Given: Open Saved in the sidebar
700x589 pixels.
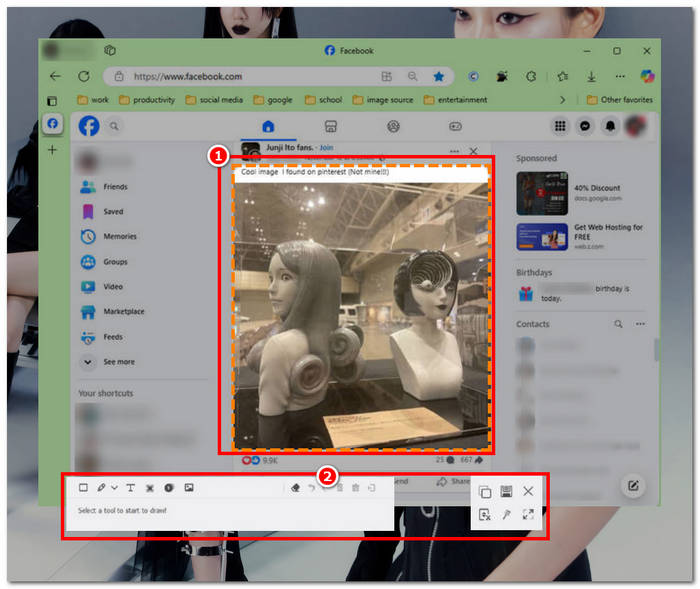Looking at the screenshot, I should (102, 211).
